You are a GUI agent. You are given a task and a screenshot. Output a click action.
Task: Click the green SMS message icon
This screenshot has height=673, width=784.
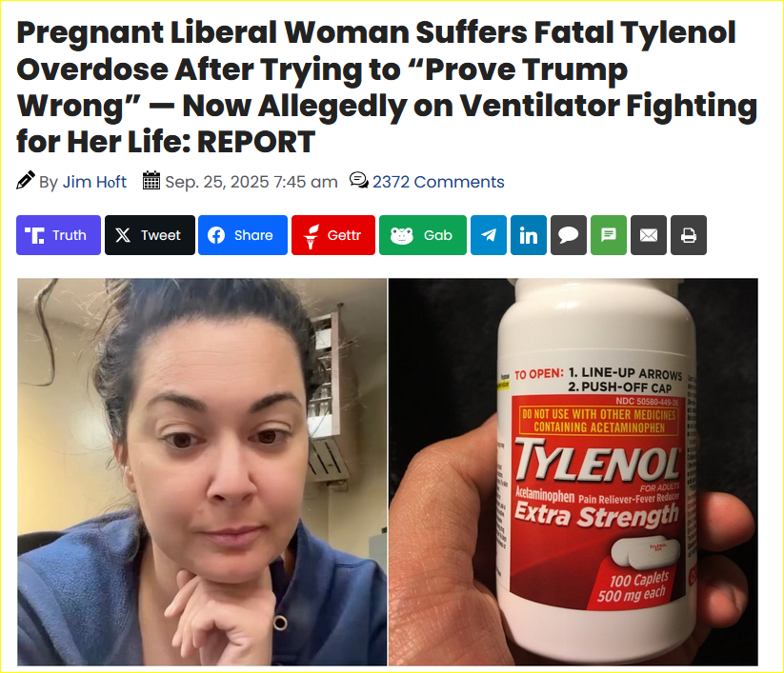(x=609, y=235)
